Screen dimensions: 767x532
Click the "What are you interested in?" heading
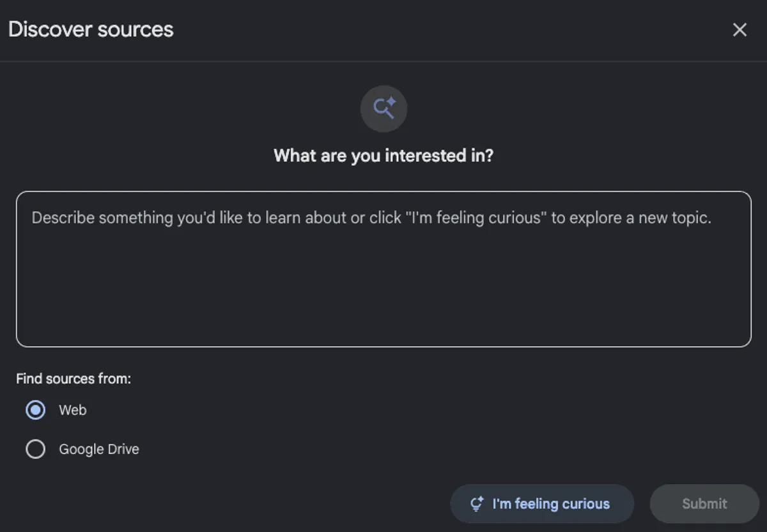coord(383,155)
